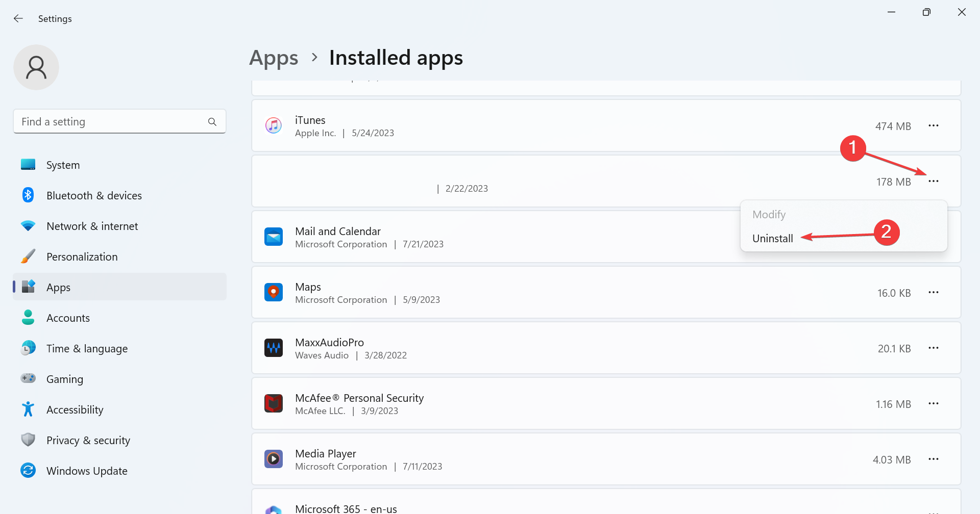Open Time & language settings

[x=119, y=349]
